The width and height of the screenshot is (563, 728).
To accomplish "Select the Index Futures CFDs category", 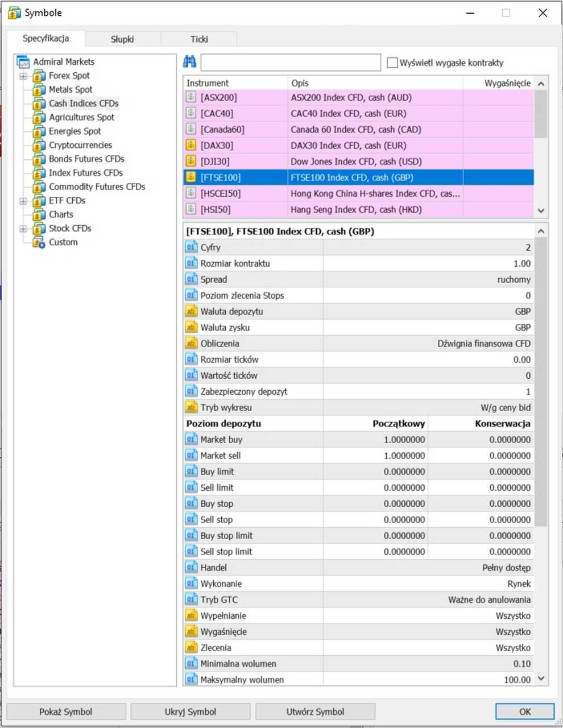I will coord(85,173).
